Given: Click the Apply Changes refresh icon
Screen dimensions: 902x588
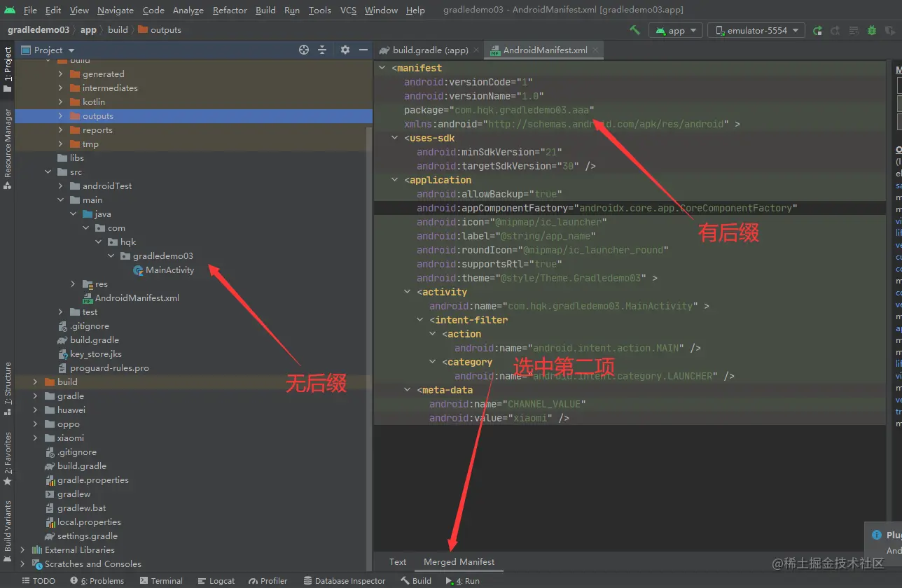Looking at the screenshot, I should coord(835,30).
